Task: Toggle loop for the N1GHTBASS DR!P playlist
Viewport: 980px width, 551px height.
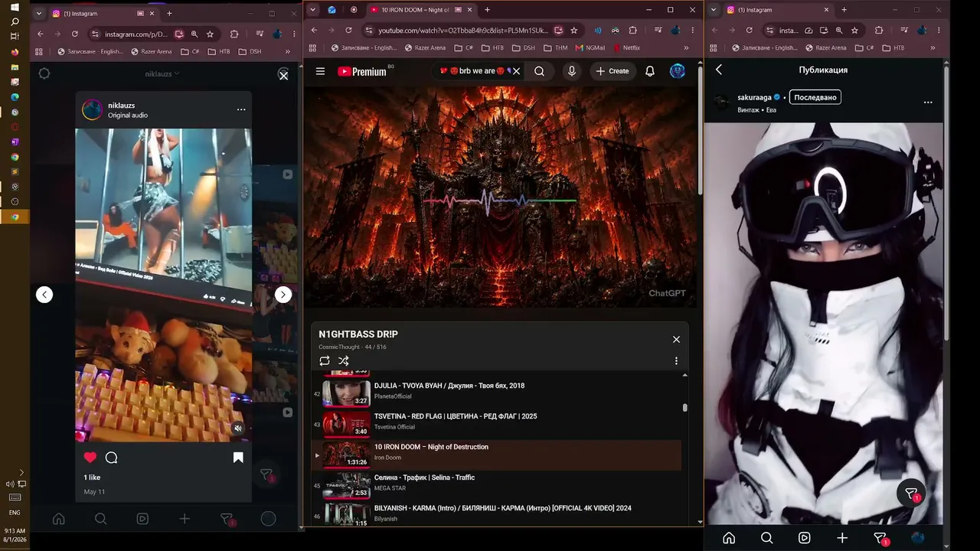Action: 325,361
